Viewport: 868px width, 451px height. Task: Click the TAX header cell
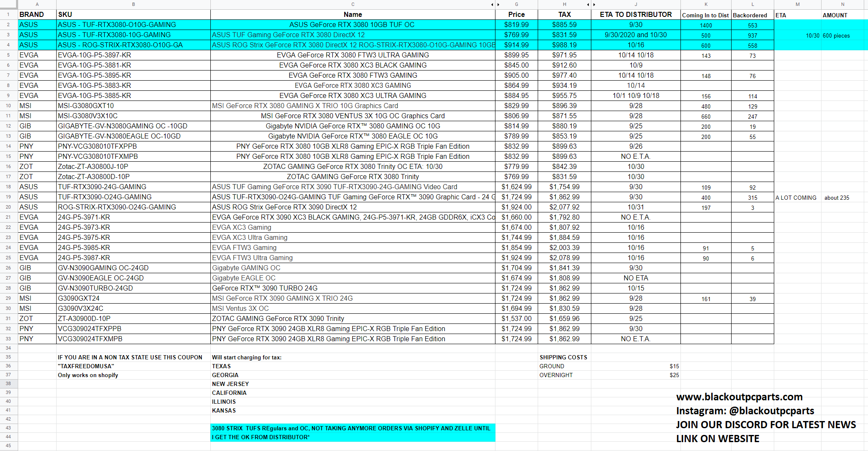pos(564,14)
